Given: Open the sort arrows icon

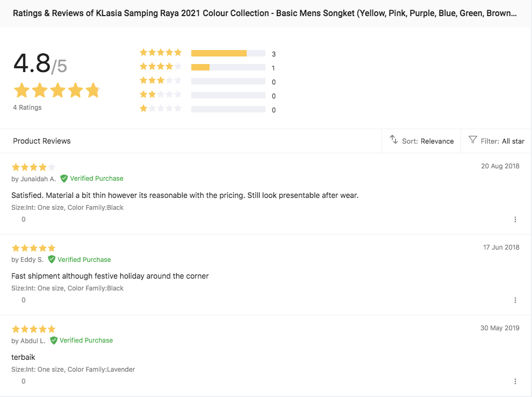Looking at the screenshot, I should pos(393,139).
